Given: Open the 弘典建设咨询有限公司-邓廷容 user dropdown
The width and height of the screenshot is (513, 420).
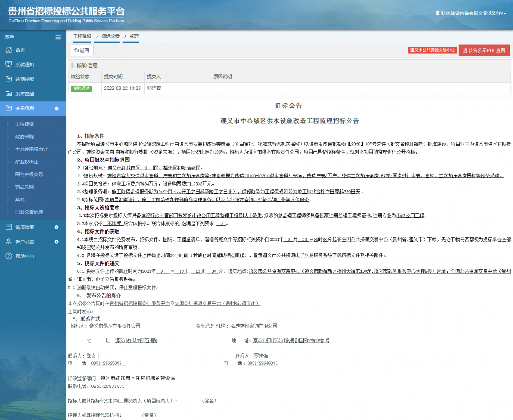Looking at the screenshot, I should tap(470, 13).
